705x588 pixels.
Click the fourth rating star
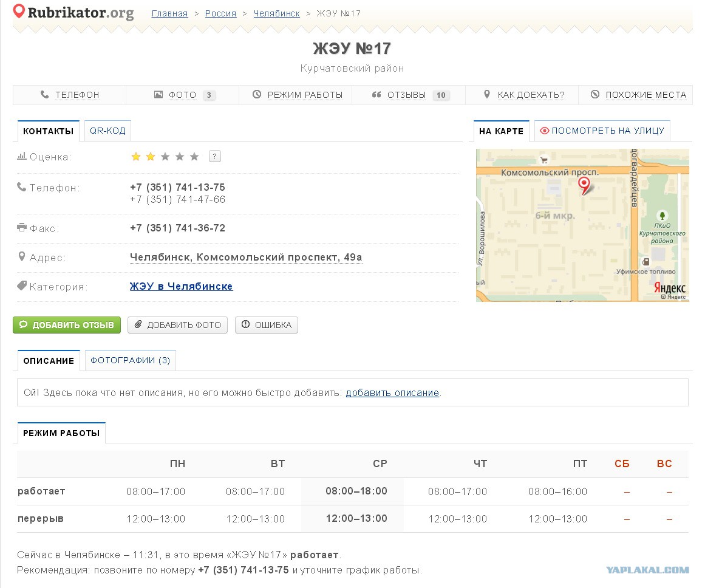pos(180,157)
